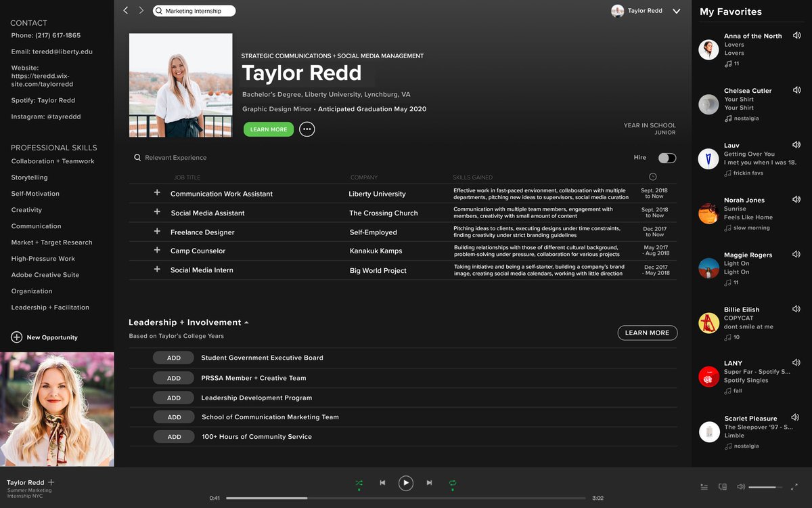Adjust the volume slider
This screenshot has height=508, width=812.
pyautogui.click(x=765, y=487)
